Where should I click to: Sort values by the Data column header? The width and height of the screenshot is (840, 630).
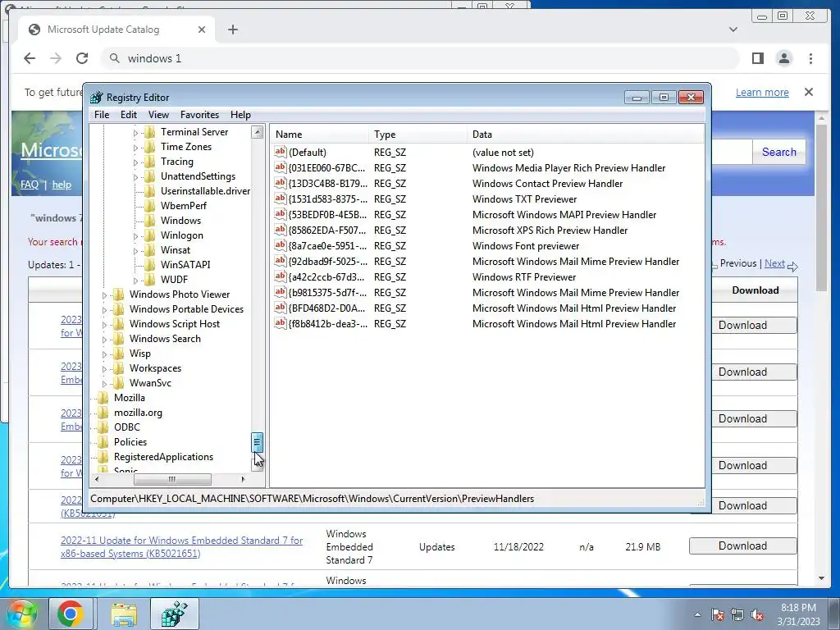pos(585,135)
